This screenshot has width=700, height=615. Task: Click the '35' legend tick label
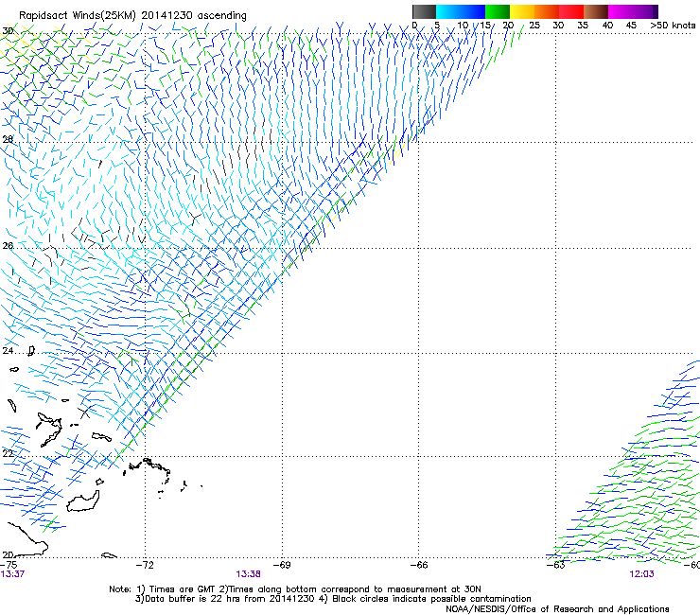(x=583, y=26)
